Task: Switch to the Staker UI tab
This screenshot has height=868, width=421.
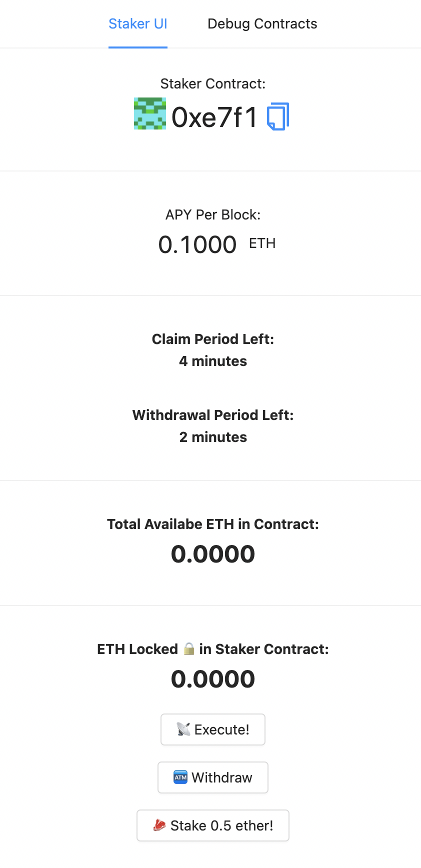Action: [x=138, y=24]
